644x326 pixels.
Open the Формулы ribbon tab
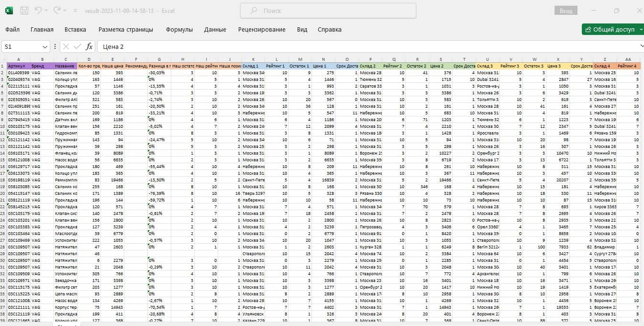(179, 29)
